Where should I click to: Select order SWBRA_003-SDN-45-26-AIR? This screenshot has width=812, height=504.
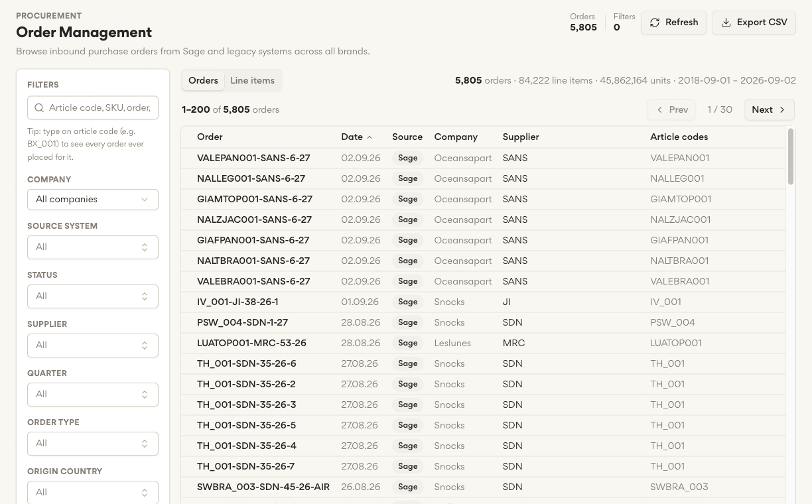click(263, 487)
